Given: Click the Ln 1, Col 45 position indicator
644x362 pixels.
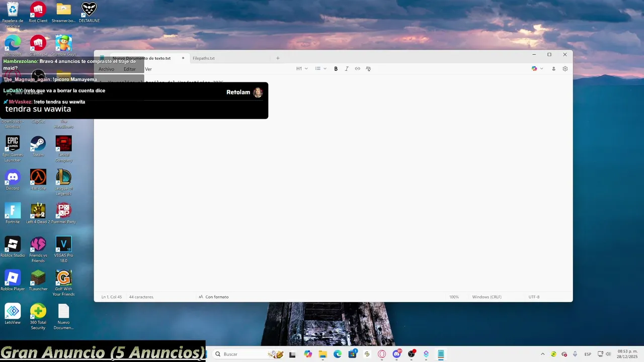Looking at the screenshot, I should (x=112, y=297).
